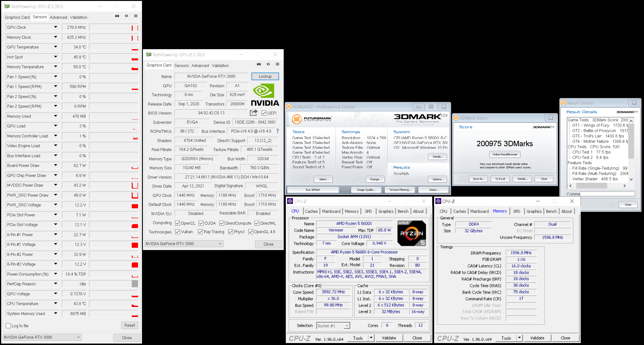
Task: Select the GT3 - Troll's Lair result row
Action: [598, 136]
